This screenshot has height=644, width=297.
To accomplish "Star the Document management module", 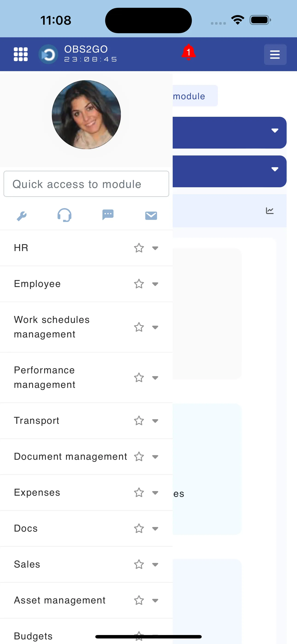I will pos(139,457).
